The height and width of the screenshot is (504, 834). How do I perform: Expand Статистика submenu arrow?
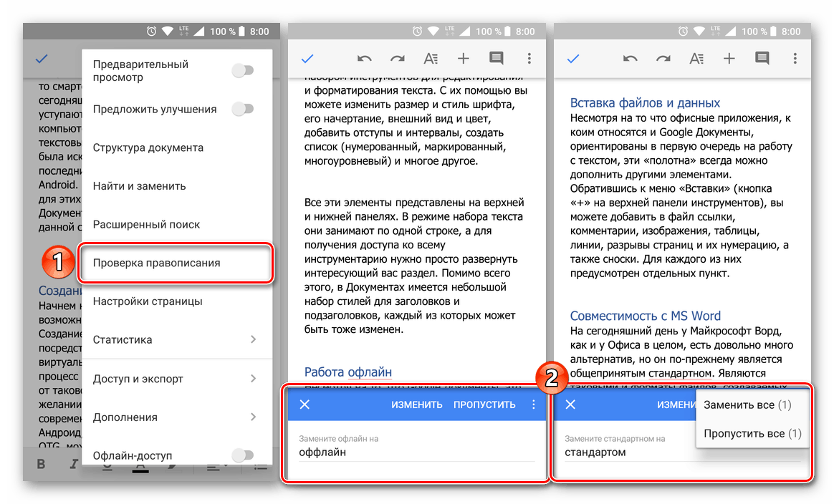pos(254,339)
